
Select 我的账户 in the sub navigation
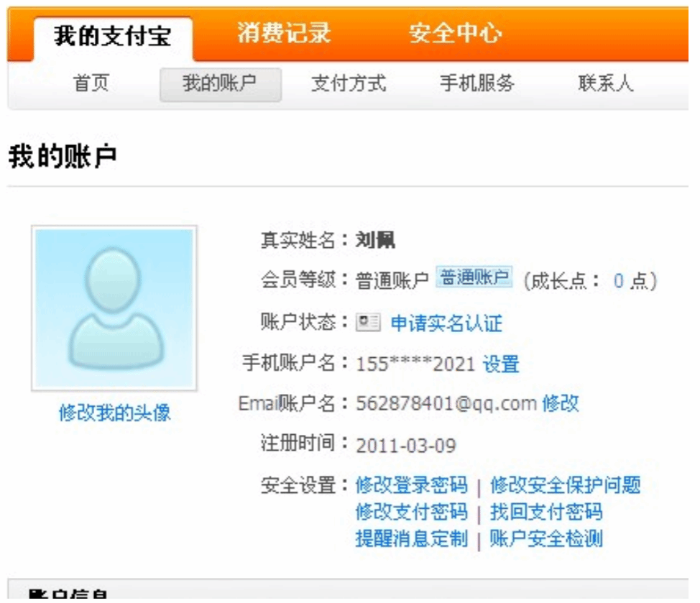click(220, 84)
